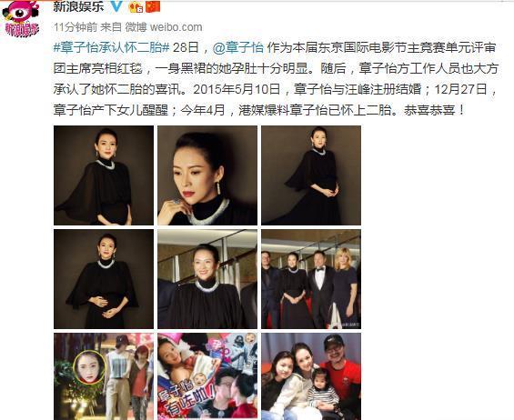Screen dimensions: 514x420
Task: Open the family photo with red shirt man
Action: (311, 376)
